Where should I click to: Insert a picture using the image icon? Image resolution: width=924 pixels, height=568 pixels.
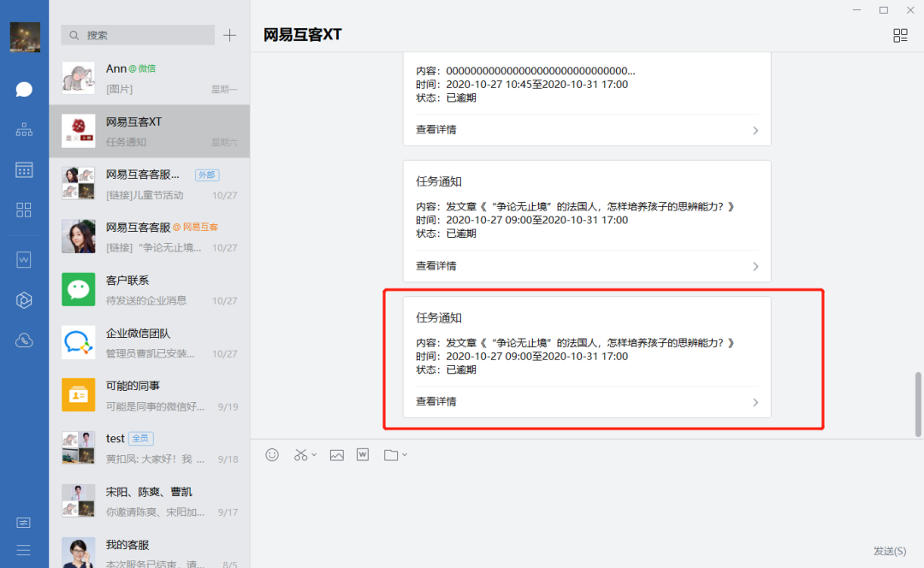tap(336, 455)
